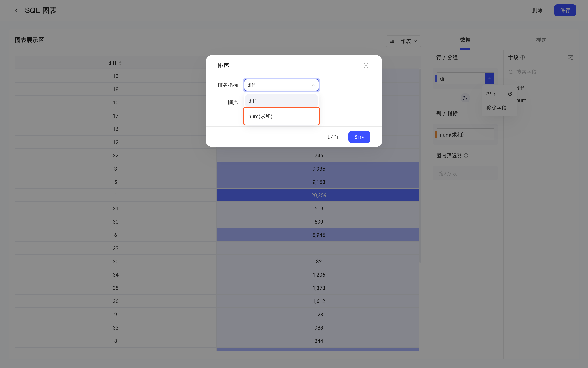Click the swap rows and columns icon
The image size is (588, 368).
(x=465, y=98)
